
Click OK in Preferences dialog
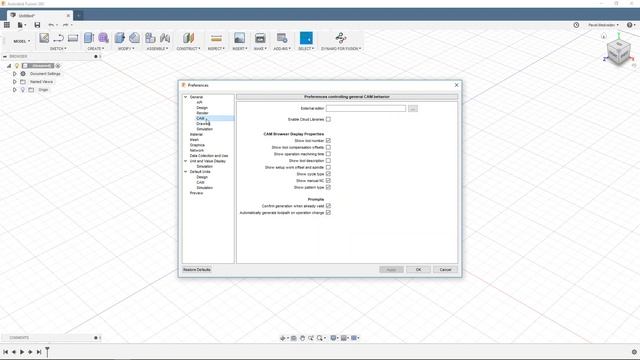pos(418,270)
